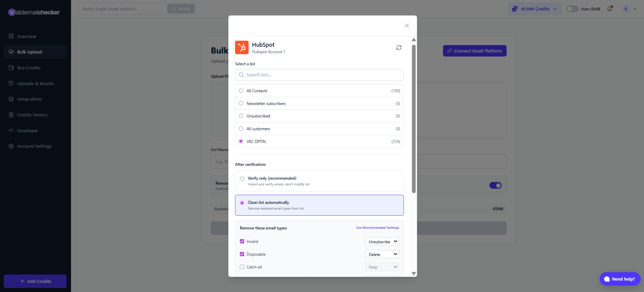644x292 pixels.
Task: Click the Credits History receipt icon
Action: pos(11,115)
